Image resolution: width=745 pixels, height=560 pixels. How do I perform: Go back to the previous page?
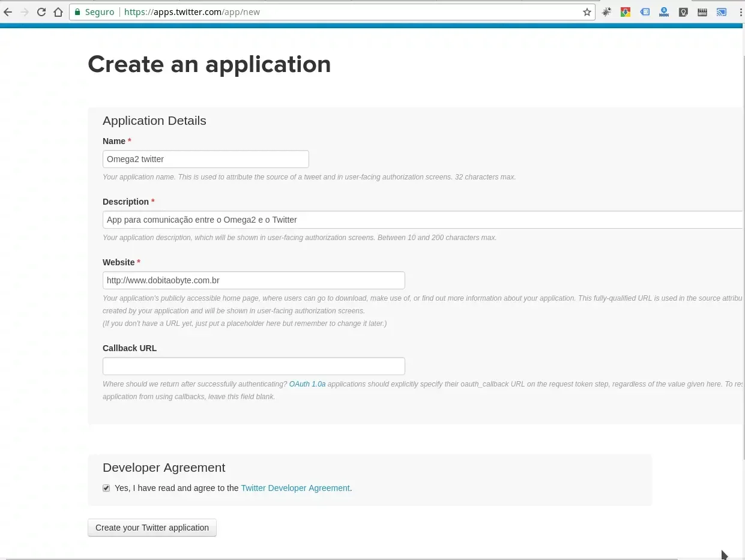8,12
